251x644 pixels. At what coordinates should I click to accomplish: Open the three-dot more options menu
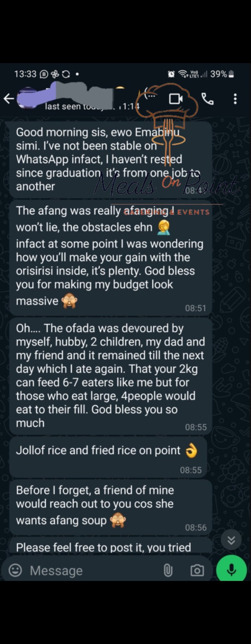pos(235,99)
